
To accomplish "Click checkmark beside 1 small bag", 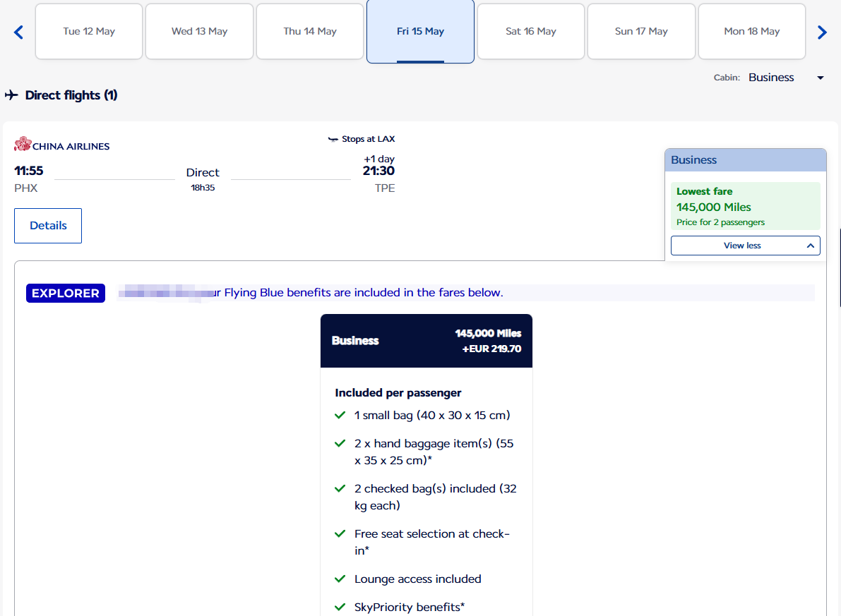I will coord(340,415).
